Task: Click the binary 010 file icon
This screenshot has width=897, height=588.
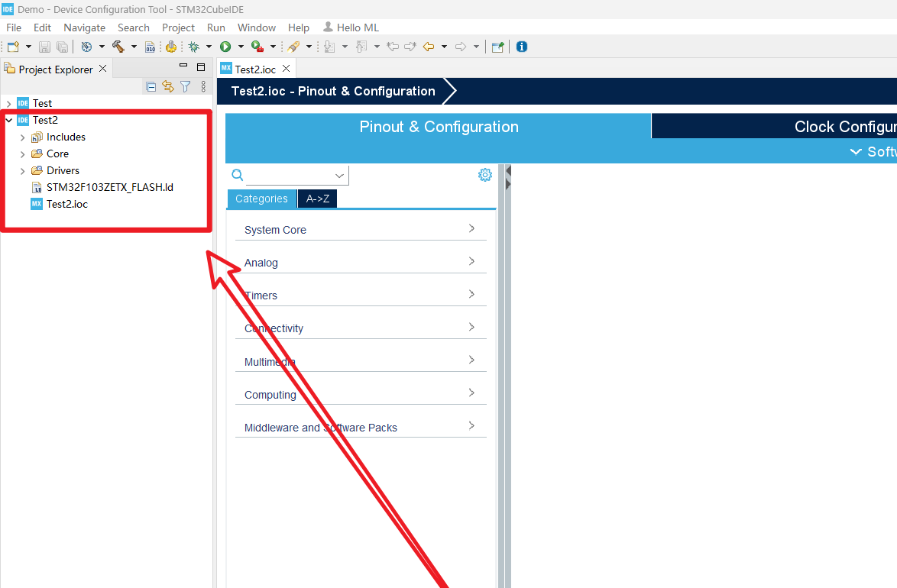Action: [x=150, y=47]
